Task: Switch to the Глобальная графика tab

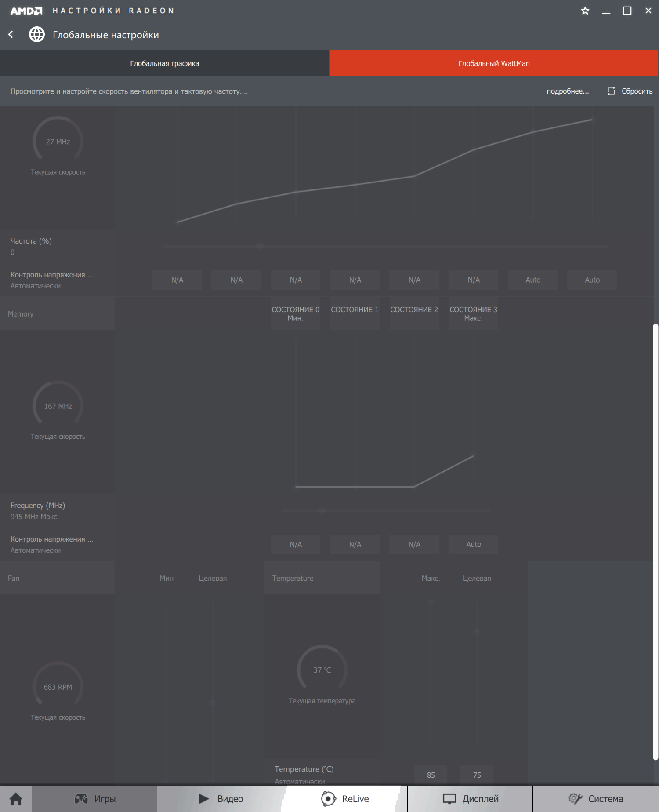Action: [x=164, y=63]
